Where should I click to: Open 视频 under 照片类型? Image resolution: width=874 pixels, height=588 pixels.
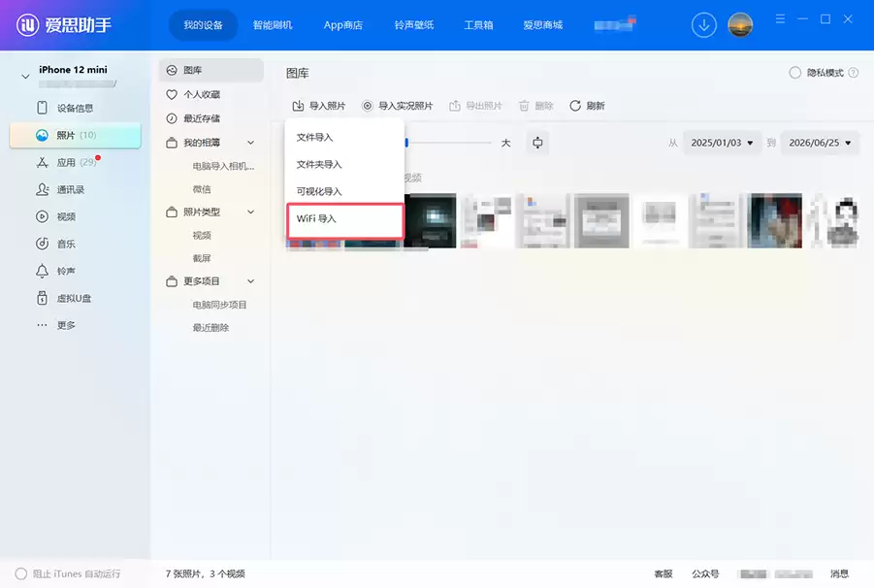pos(202,235)
